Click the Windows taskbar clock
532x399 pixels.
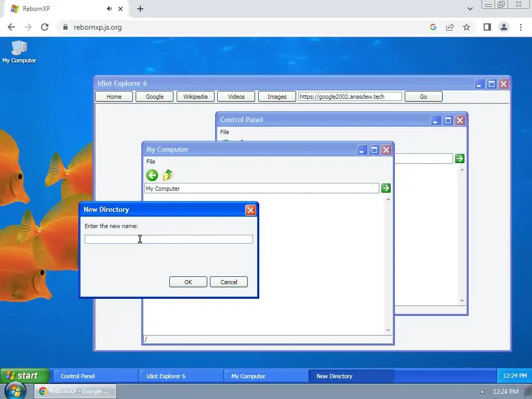click(x=506, y=392)
